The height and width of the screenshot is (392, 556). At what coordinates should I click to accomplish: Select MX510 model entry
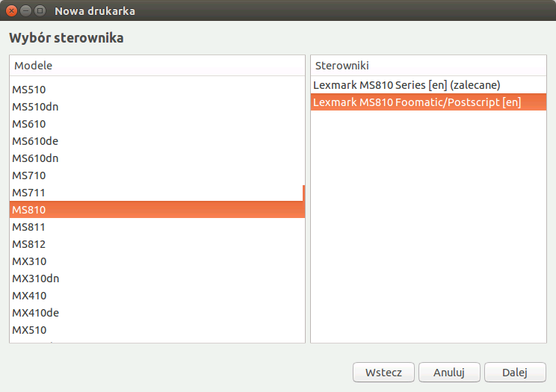(x=157, y=330)
